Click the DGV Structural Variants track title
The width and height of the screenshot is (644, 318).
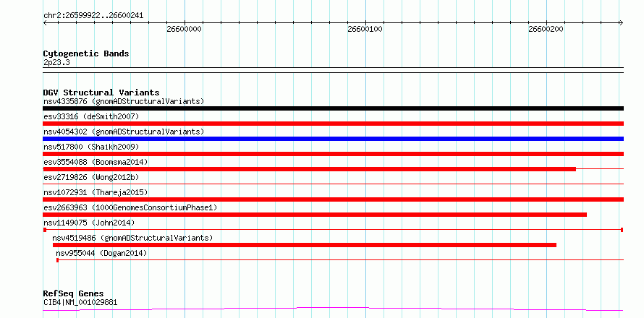(x=101, y=93)
